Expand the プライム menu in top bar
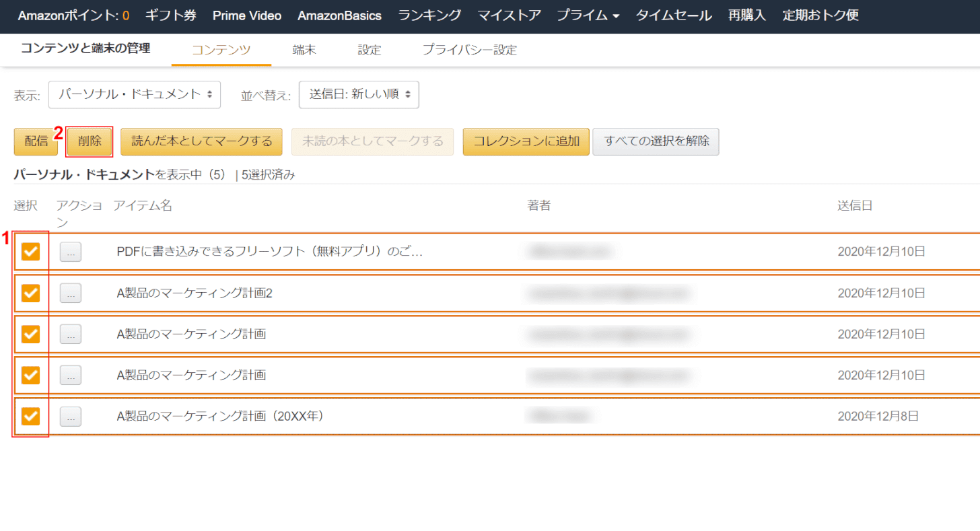 588,15
